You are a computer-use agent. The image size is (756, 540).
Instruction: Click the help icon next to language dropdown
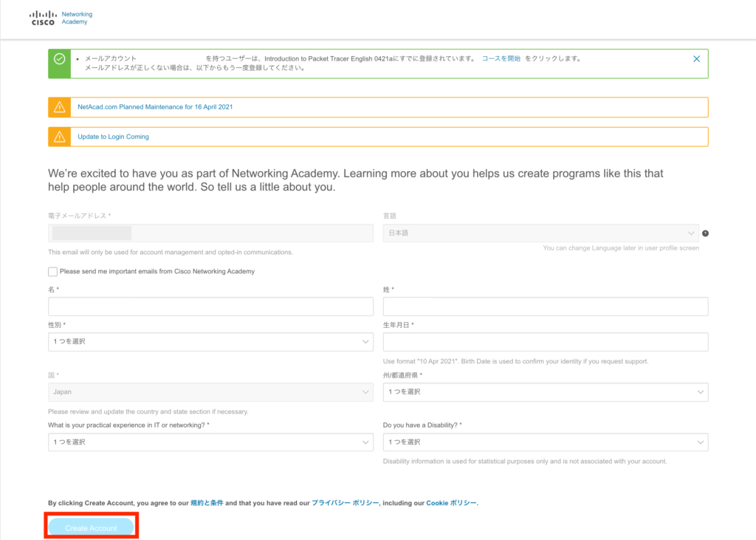tap(705, 233)
